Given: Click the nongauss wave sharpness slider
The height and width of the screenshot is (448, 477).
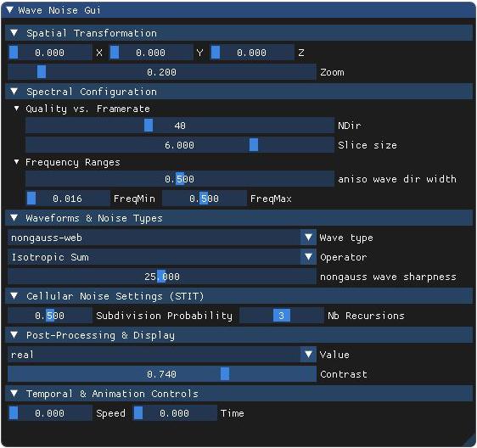Looking at the screenshot, I should point(162,277).
